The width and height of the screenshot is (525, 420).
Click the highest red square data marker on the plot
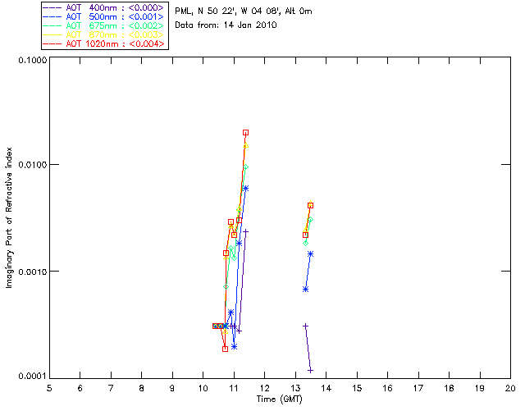point(245,133)
